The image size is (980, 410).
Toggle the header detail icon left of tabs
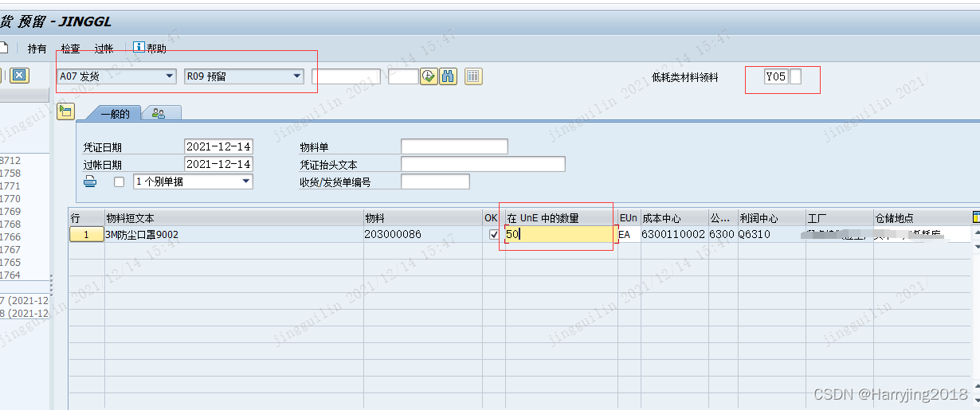pos(65,111)
